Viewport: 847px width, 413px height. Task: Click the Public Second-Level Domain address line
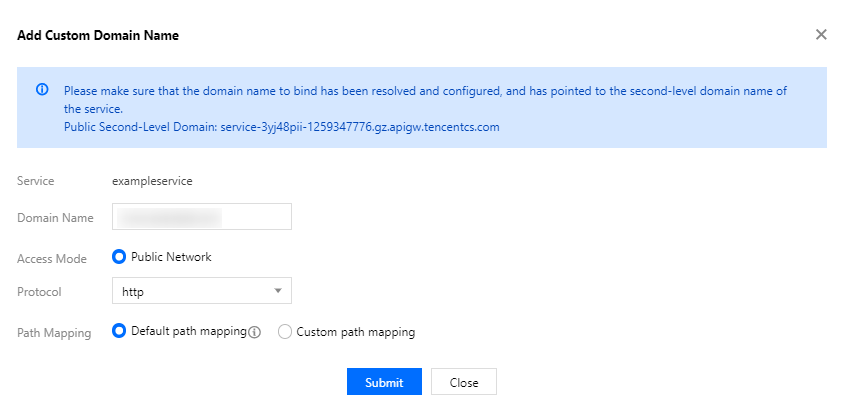click(x=281, y=127)
